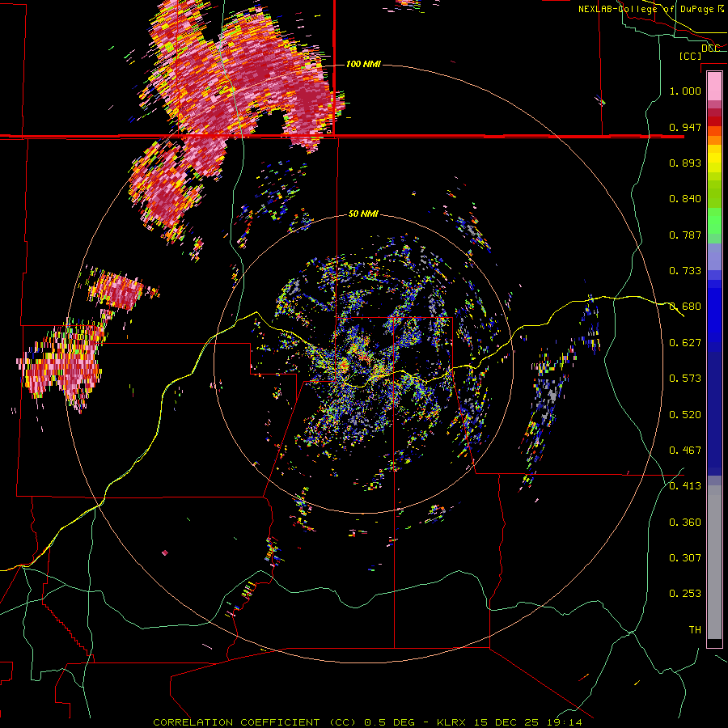Click the 0.680 scale label

click(685, 307)
